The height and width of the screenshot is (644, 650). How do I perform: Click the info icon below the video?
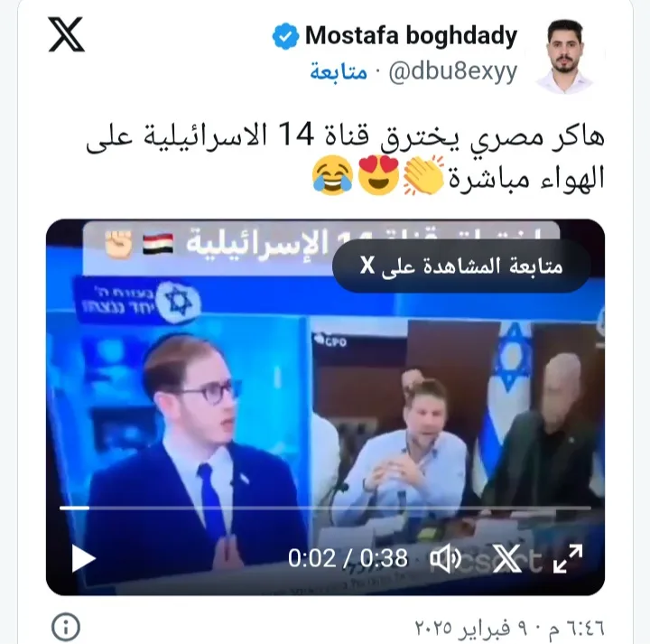click(66, 627)
